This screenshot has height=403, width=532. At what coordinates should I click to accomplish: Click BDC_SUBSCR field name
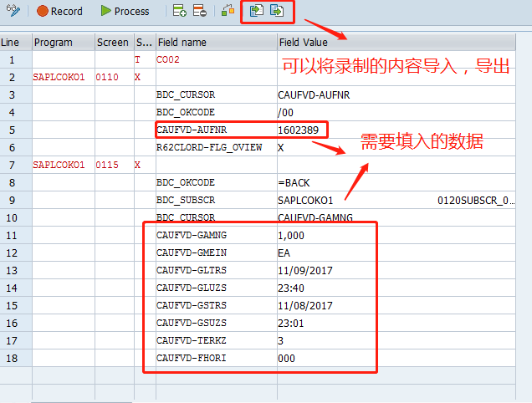pos(186,200)
